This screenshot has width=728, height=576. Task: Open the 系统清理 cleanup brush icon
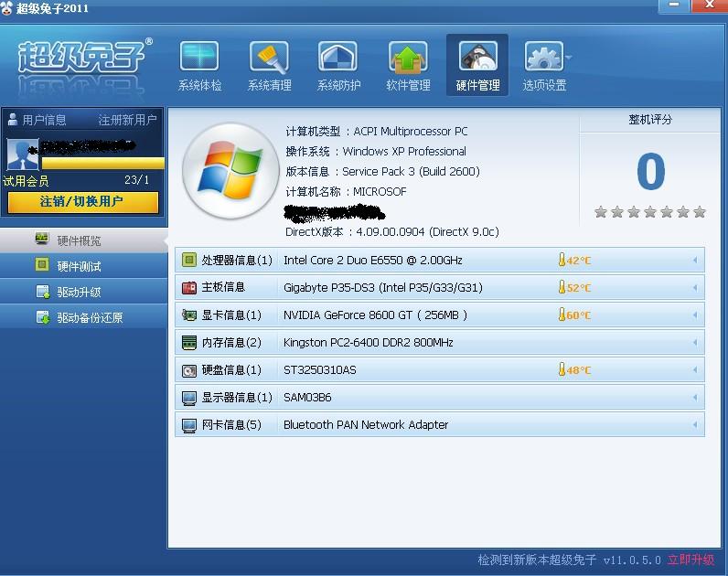click(x=269, y=58)
